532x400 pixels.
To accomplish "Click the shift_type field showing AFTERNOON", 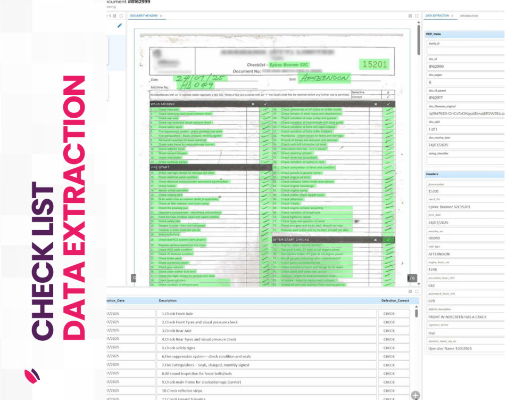I will (x=465, y=254).
